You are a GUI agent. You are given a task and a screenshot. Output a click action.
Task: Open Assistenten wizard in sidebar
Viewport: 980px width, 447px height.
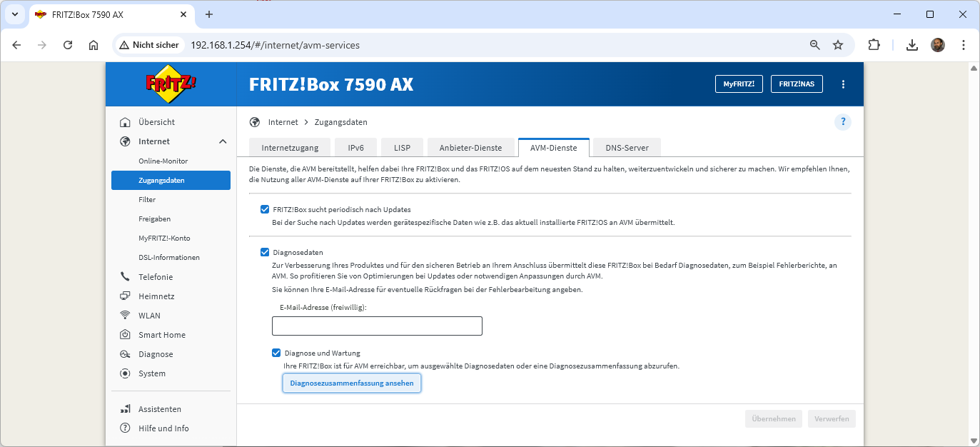tap(159, 409)
